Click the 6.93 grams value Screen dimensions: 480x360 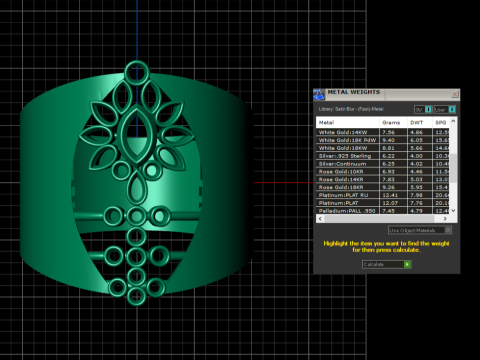point(389,172)
